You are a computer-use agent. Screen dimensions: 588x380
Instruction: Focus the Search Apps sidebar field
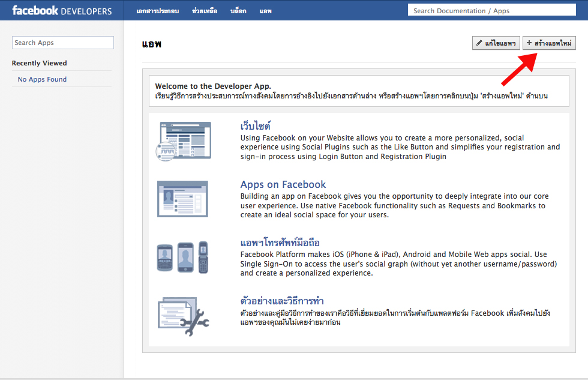[63, 43]
